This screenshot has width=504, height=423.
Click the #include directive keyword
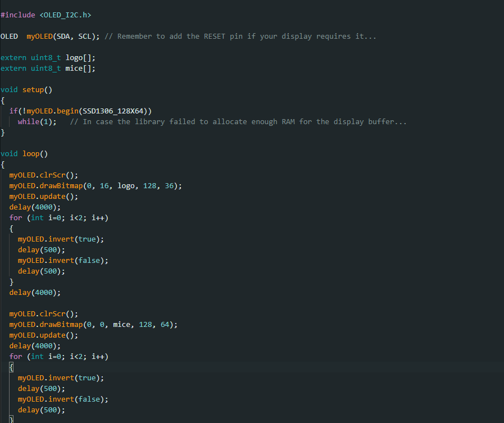[18, 15]
